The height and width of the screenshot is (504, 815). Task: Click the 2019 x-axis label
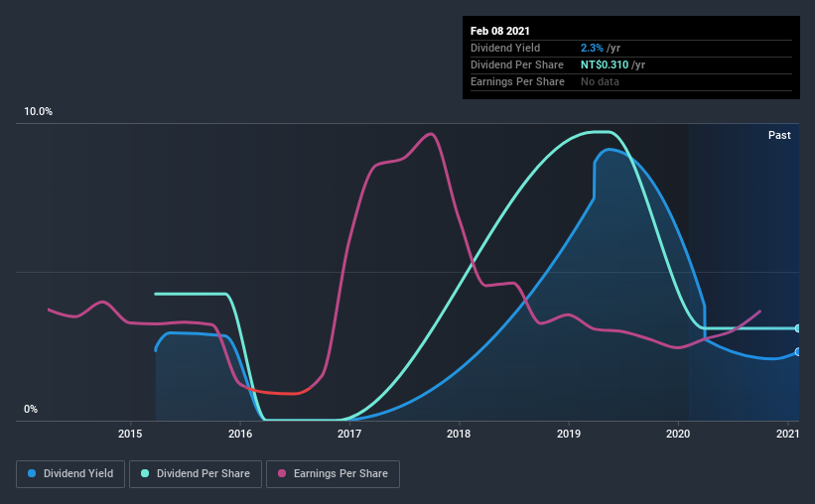pyautogui.click(x=569, y=434)
